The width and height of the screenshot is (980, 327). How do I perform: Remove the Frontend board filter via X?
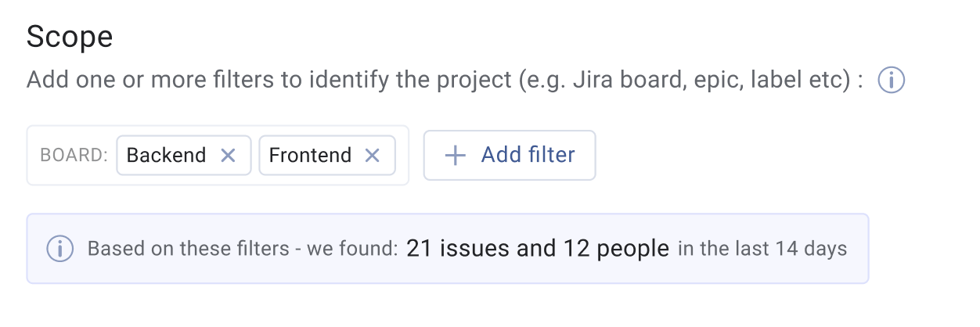[373, 156]
